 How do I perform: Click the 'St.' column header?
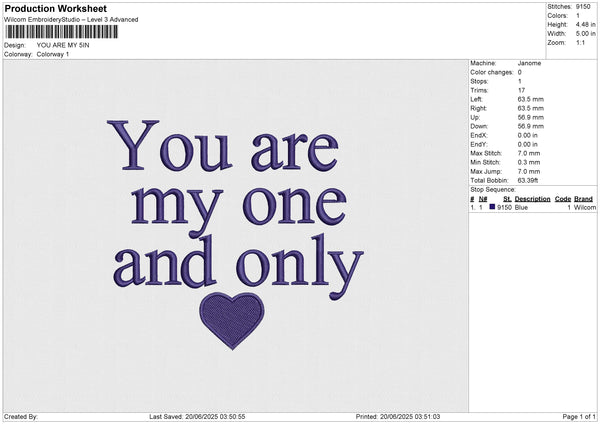point(505,198)
